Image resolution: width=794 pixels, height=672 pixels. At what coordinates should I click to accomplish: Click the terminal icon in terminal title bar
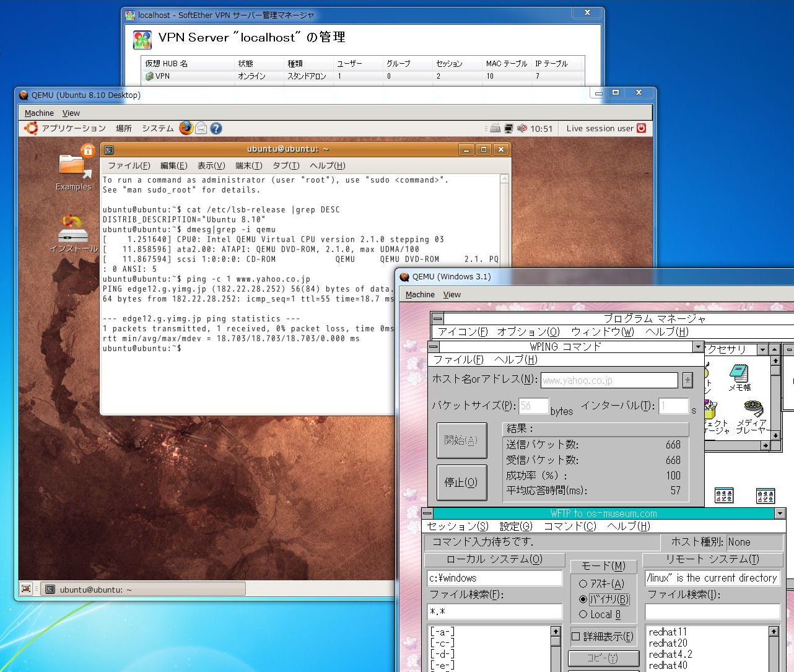108,149
